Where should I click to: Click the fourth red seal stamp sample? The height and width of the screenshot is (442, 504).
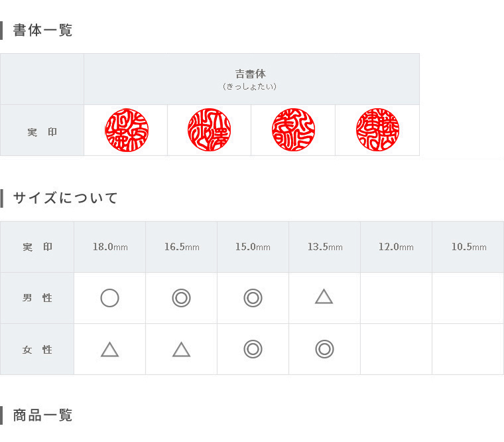tap(377, 129)
